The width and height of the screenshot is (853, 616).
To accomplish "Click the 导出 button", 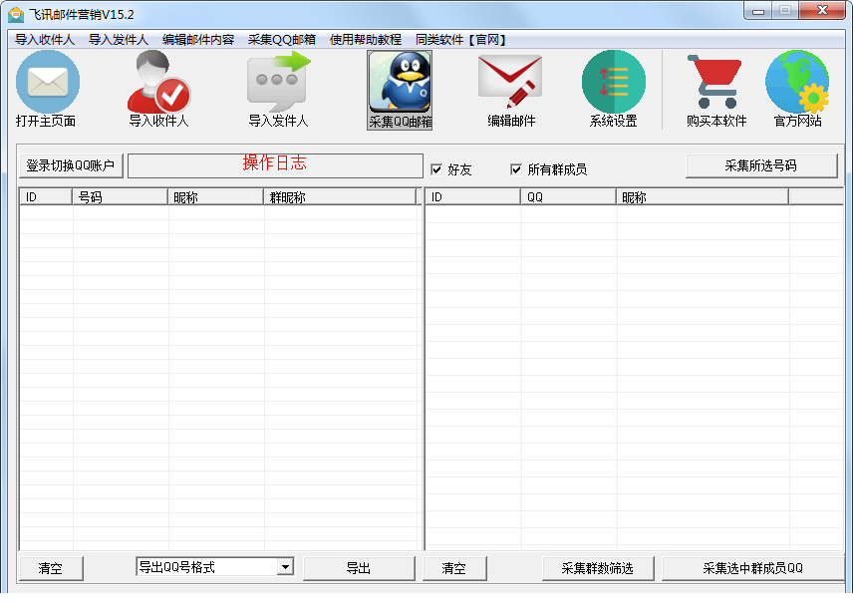I will tap(359, 568).
